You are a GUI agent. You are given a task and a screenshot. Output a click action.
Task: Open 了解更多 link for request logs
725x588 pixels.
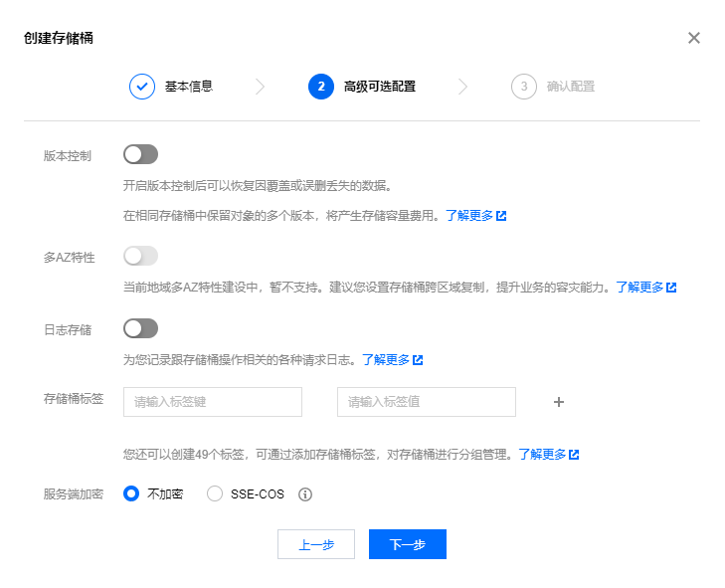coord(392,360)
